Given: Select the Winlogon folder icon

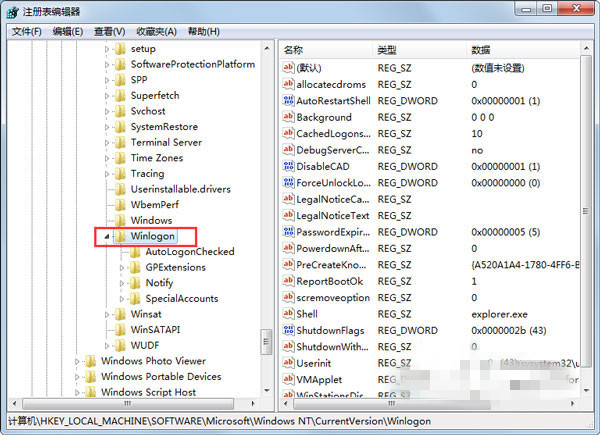Looking at the screenshot, I should point(120,236).
